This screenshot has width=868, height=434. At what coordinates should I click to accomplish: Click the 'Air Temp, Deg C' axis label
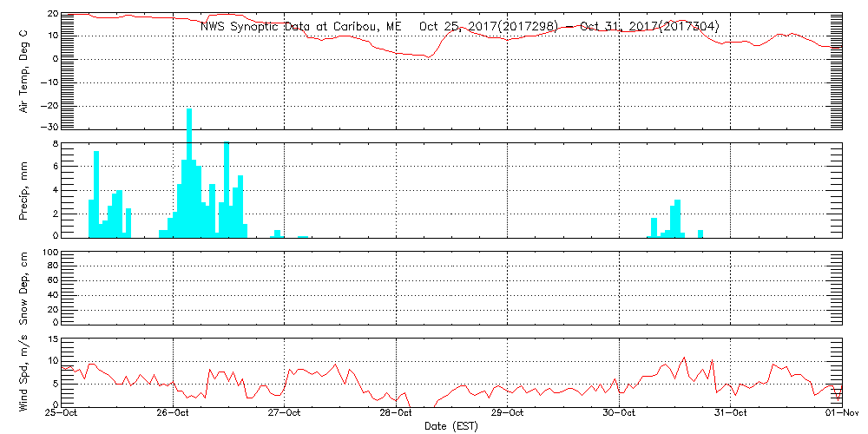click(x=24, y=69)
